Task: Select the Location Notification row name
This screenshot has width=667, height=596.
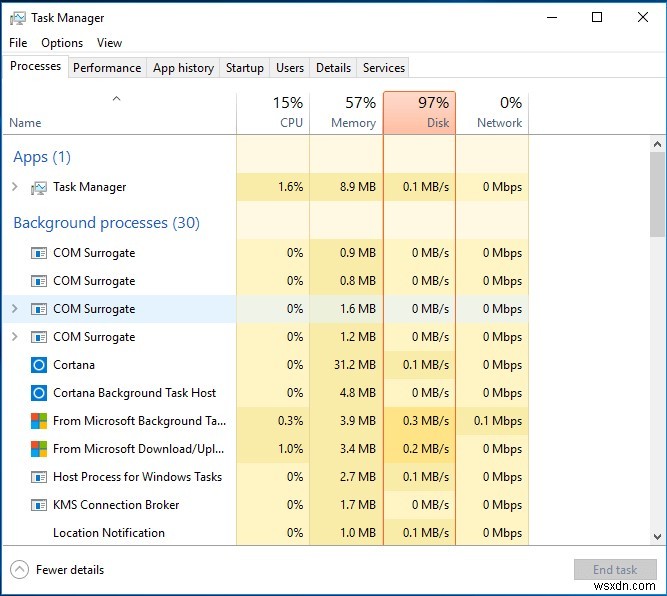Action: tap(108, 533)
